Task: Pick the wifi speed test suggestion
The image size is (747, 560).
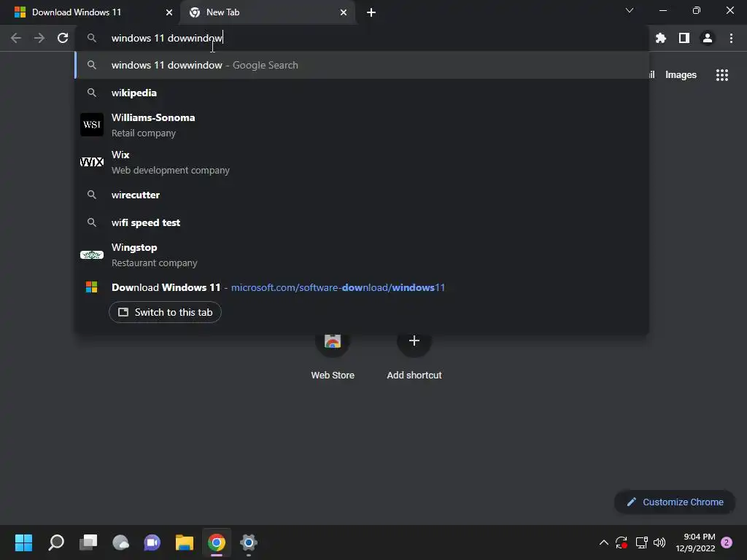Action: 362,222
